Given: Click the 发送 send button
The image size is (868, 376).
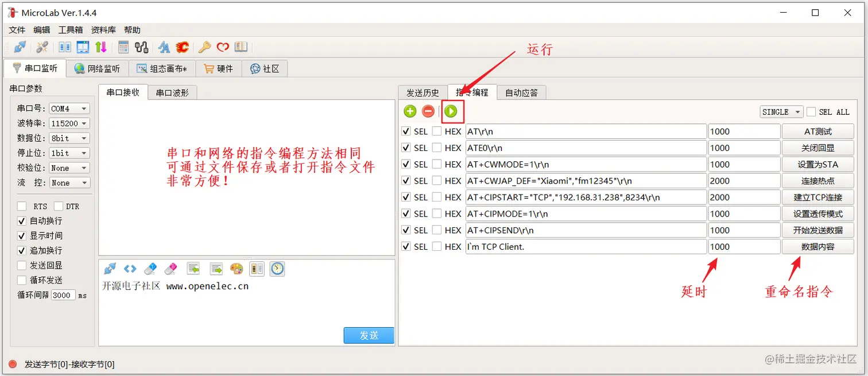Looking at the screenshot, I should click(369, 335).
